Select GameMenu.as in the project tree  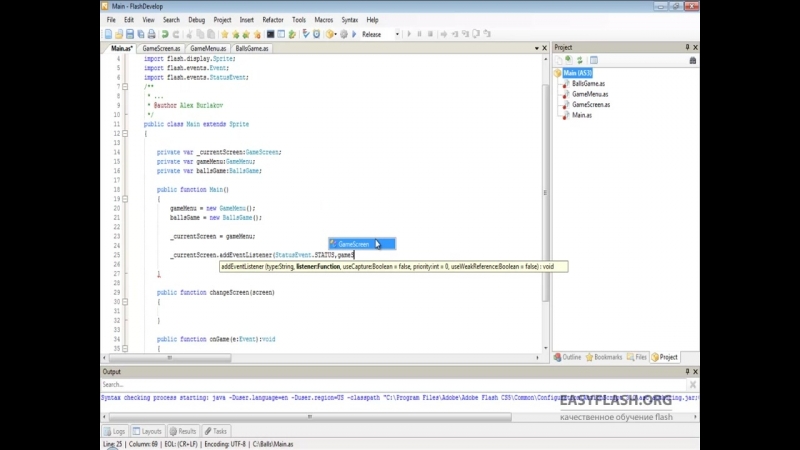click(x=590, y=94)
